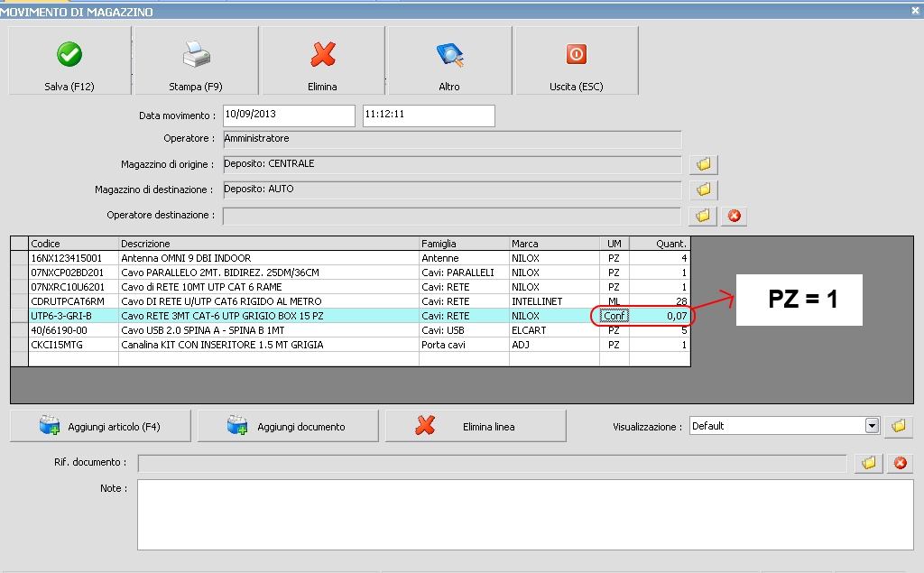
Task: Click Aggiungi articolo (F4) button
Action: [x=100, y=426]
